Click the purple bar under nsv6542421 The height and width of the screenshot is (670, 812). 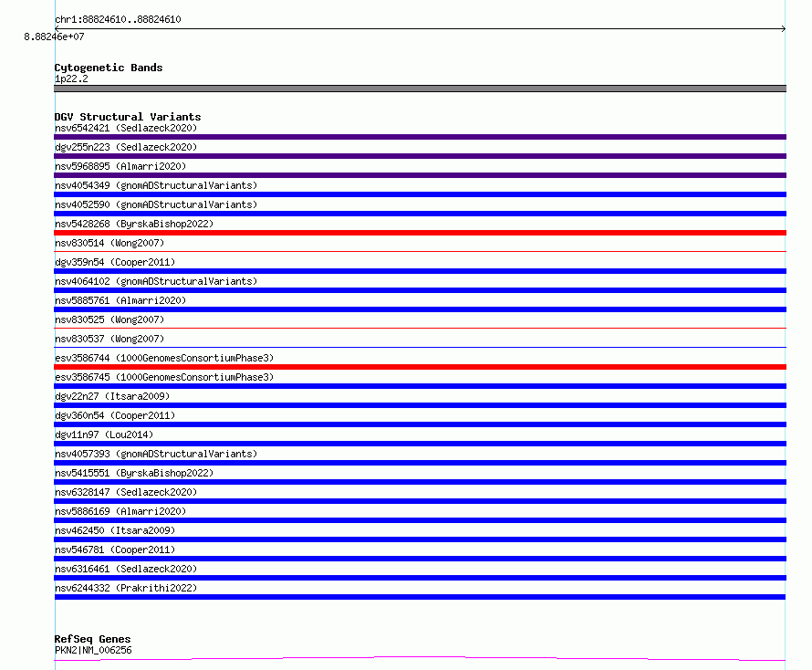pos(420,137)
